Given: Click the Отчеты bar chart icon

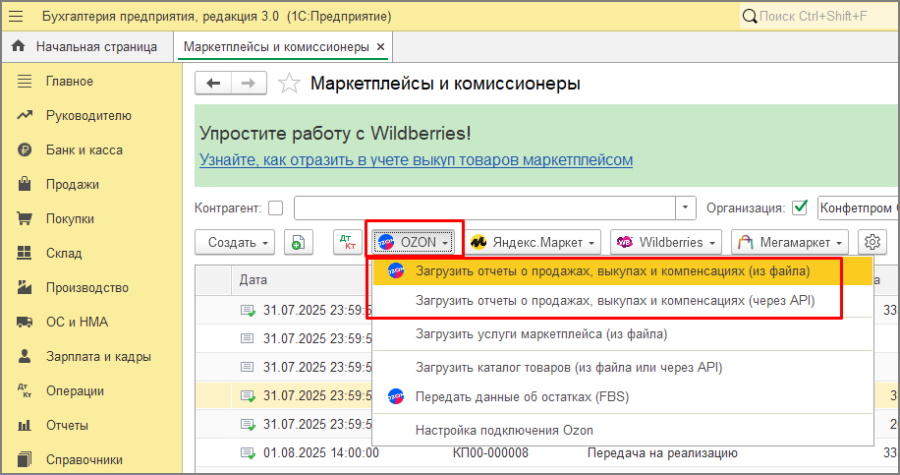Looking at the screenshot, I should point(24,425).
